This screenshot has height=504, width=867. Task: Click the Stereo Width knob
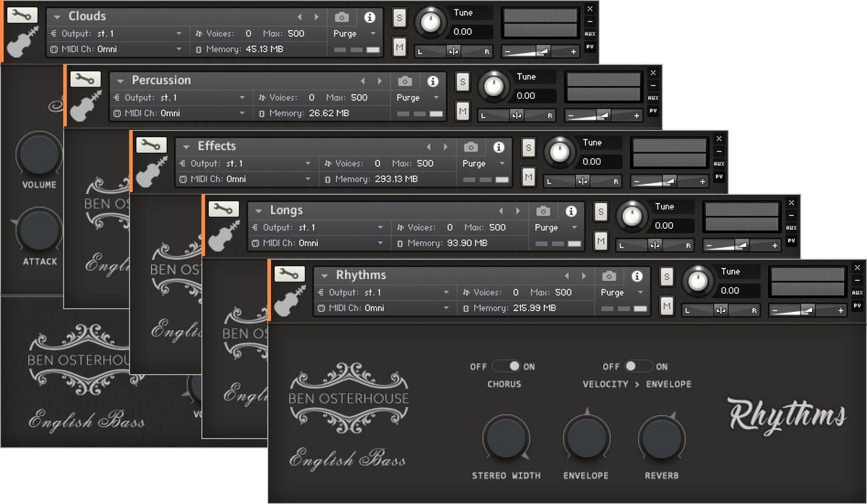pyautogui.click(x=506, y=438)
